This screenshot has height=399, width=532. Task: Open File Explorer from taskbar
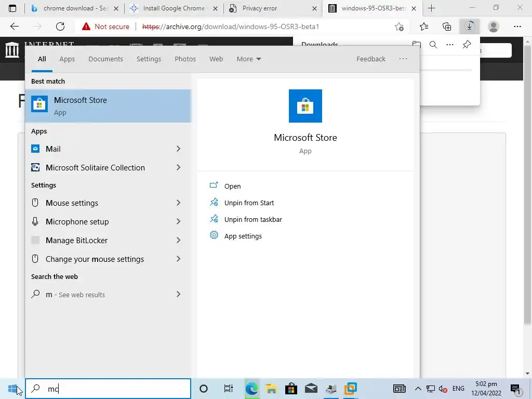click(271, 389)
